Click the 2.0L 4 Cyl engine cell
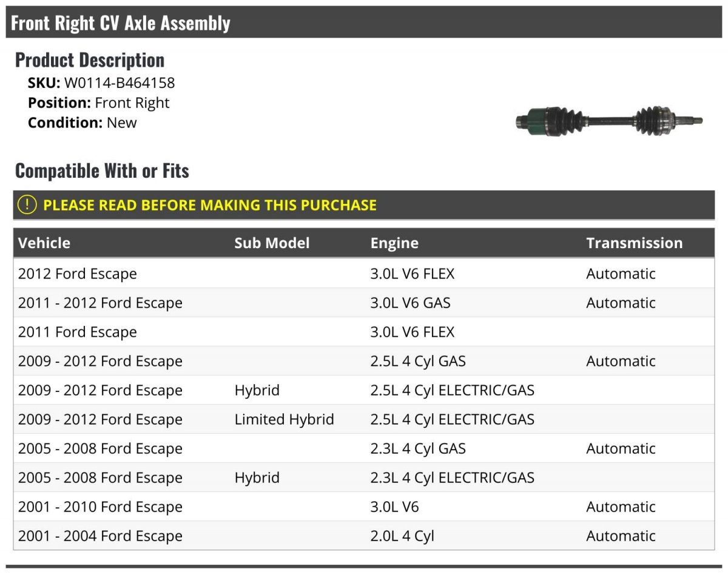 click(402, 536)
